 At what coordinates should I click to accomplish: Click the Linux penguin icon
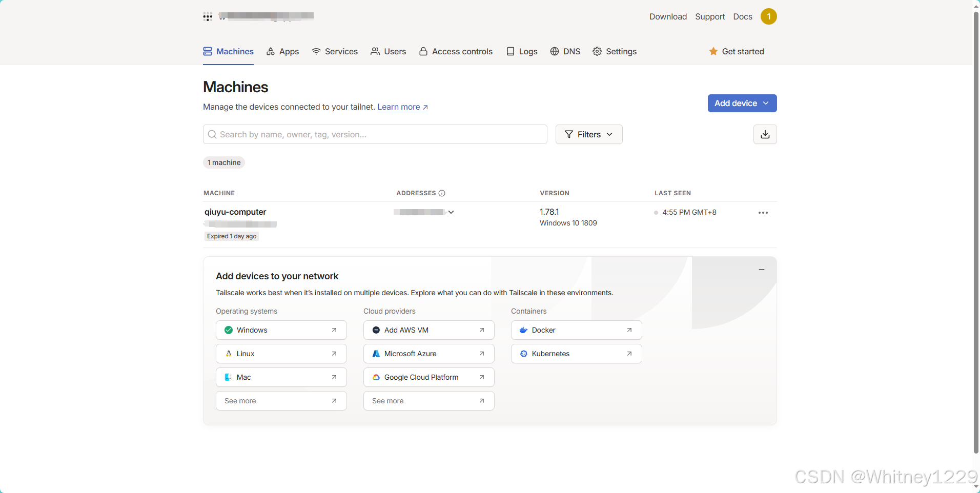229,354
